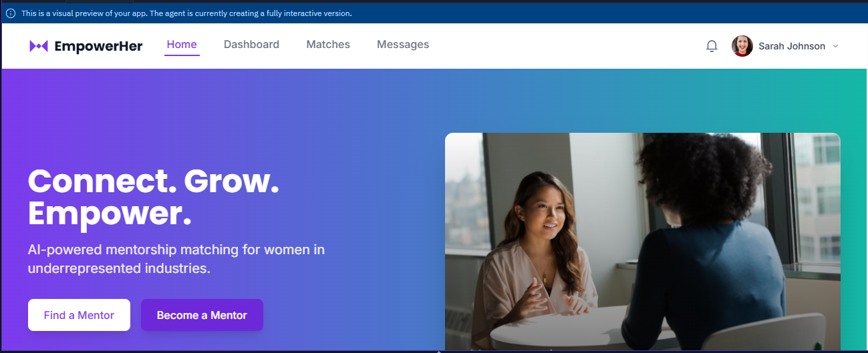The height and width of the screenshot is (353, 868).
Task: Open the Sarah Johnson account menu name
Action: tap(792, 46)
